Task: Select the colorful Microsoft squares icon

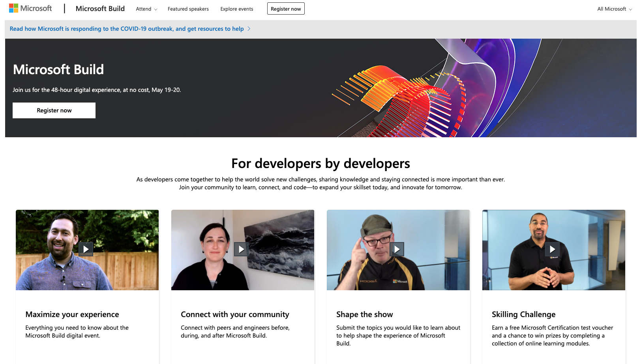Action: [14, 8]
